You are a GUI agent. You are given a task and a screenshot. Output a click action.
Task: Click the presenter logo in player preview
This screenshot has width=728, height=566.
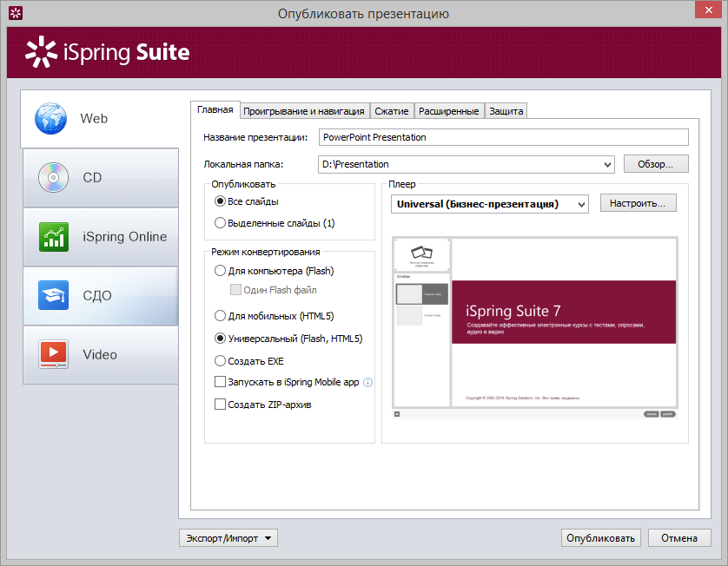point(421,254)
